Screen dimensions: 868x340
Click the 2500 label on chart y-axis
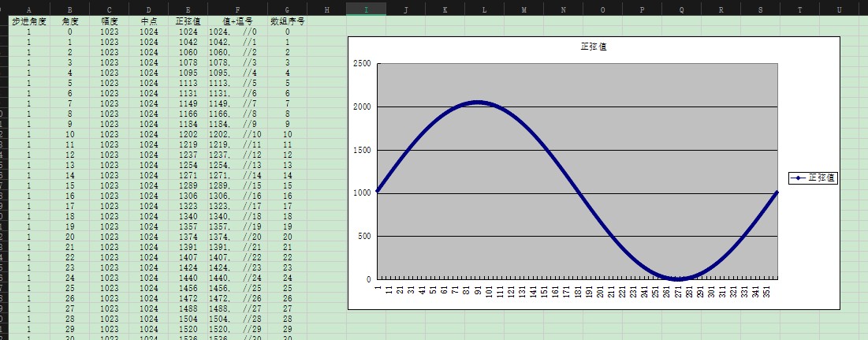[x=362, y=64]
